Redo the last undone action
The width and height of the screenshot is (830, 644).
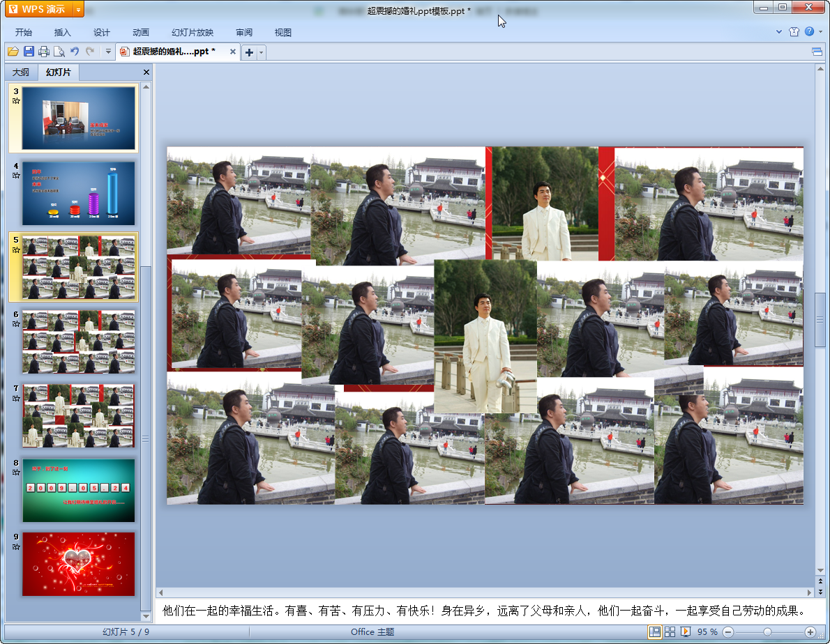tap(90, 52)
